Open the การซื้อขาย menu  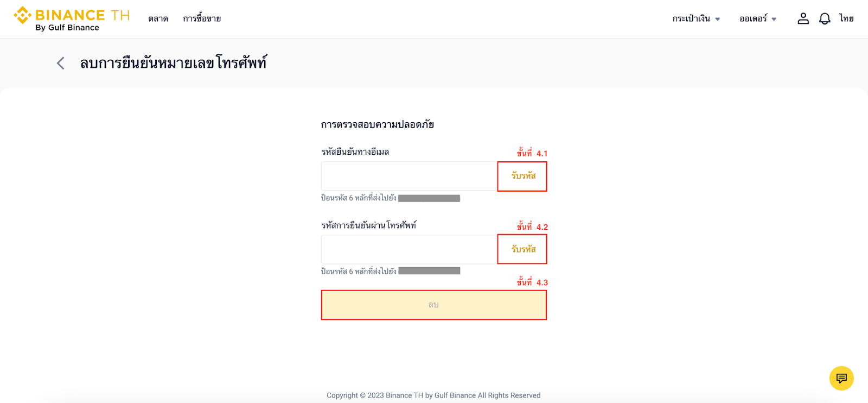[202, 18]
